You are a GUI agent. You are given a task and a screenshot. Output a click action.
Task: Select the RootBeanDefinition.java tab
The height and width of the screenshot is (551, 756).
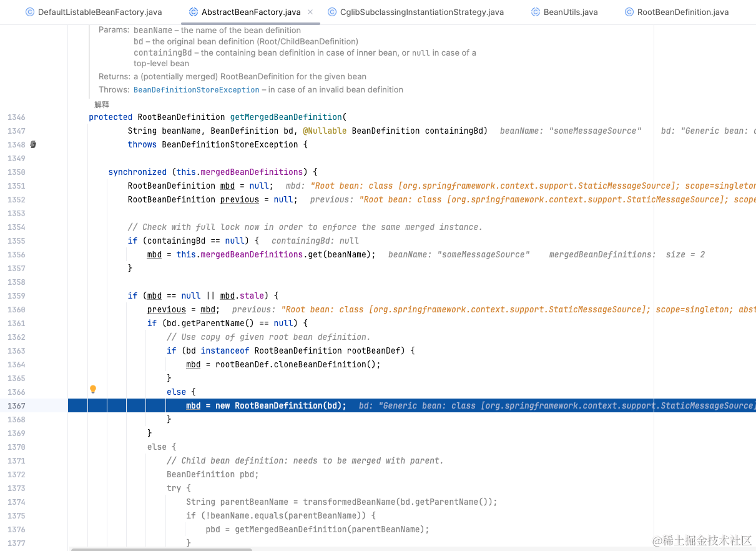click(677, 12)
